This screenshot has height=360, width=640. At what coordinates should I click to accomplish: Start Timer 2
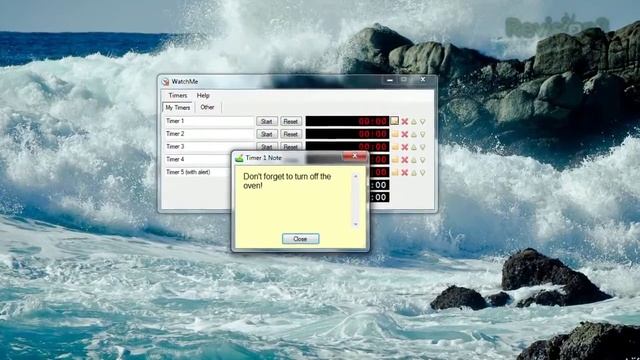click(267, 134)
